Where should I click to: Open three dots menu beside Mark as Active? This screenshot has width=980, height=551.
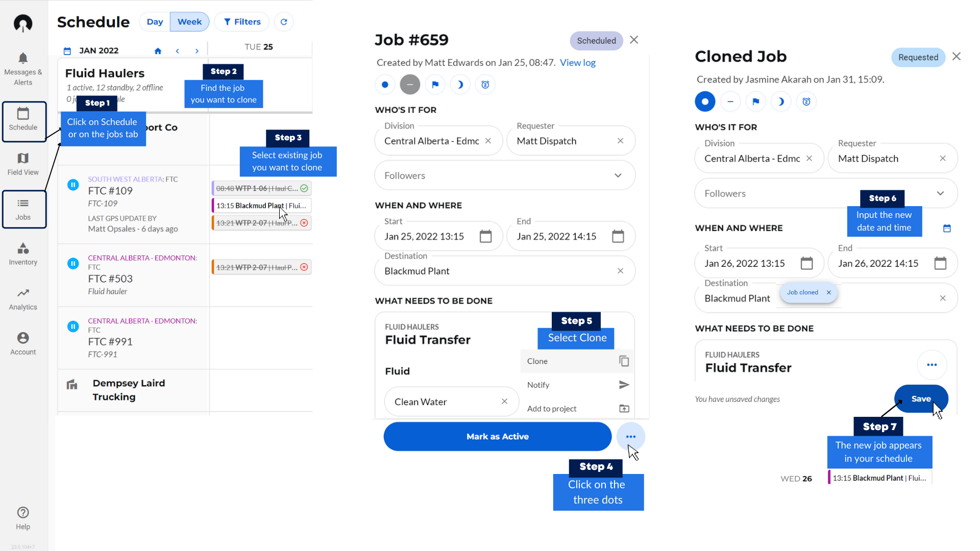click(x=631, y=437)
